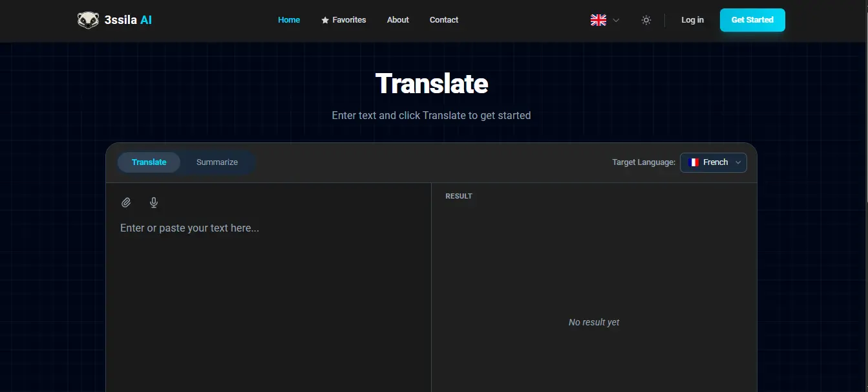Click the Log in link
Viewport: 868px width, 392px height.
tap(692, 20)
